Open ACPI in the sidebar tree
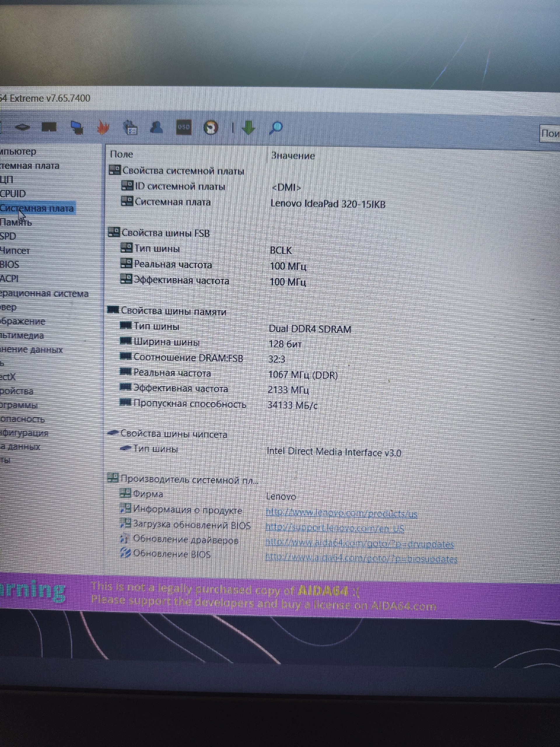 point(9,278)
